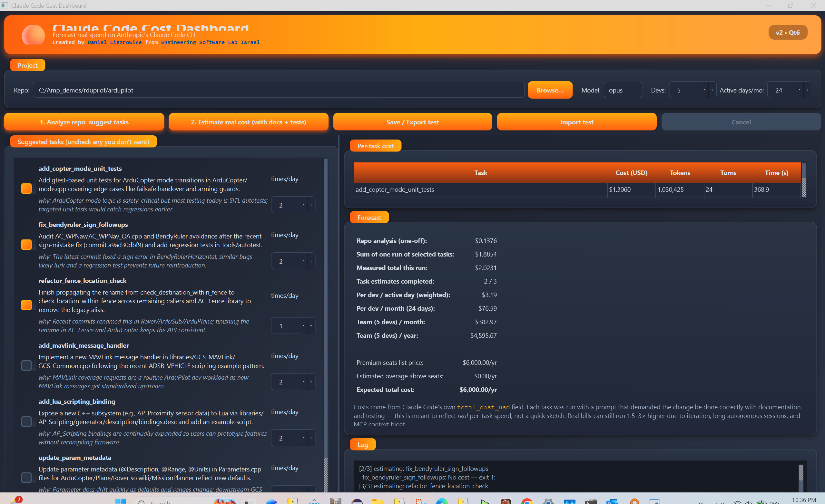The image size is (825, 504).
Task: Click the taskbar clock showing 10:36 PM
Action: click(x=804, y=500)
